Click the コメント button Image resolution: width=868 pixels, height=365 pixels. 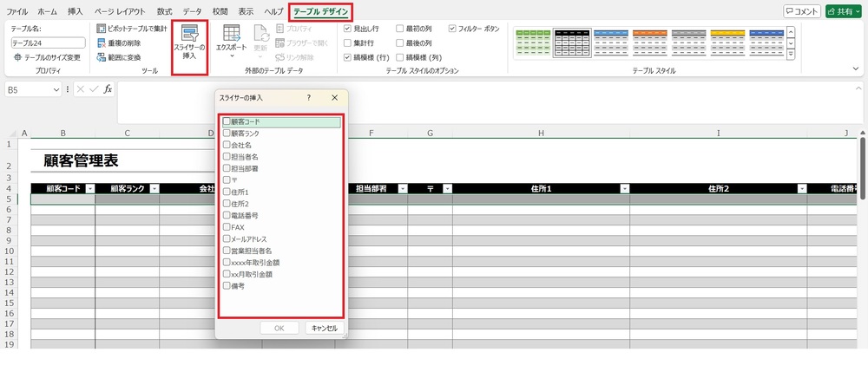point(801,11)
